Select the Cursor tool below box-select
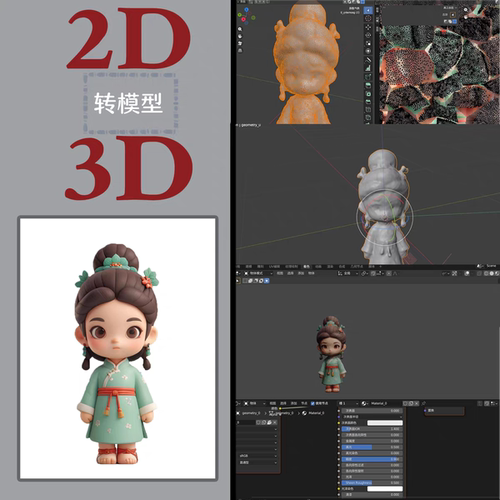The width and height of the screenshot is (500, 500). coord(368,18)
